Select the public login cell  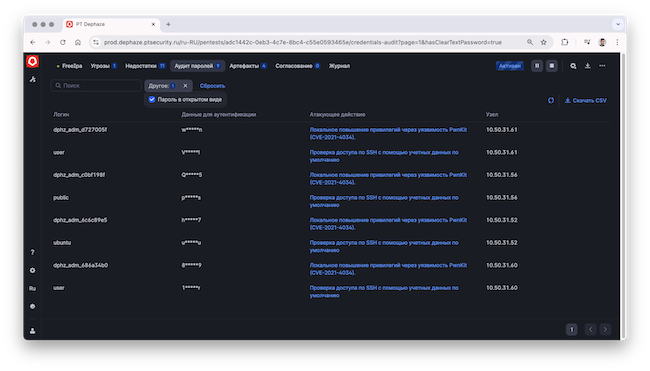click(61, 198)
